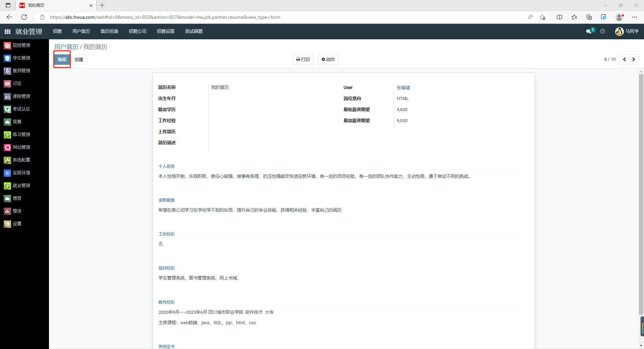Open browser collections icon
Viewport: 644px width, 349px height.
click(x=589, y=17)
